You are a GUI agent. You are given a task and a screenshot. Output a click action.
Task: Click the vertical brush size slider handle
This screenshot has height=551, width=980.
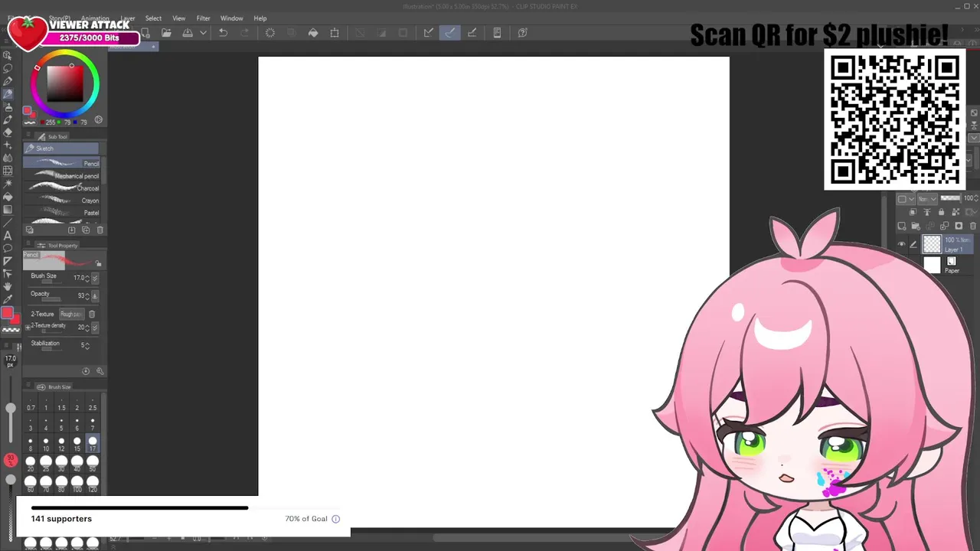[11, 409]
